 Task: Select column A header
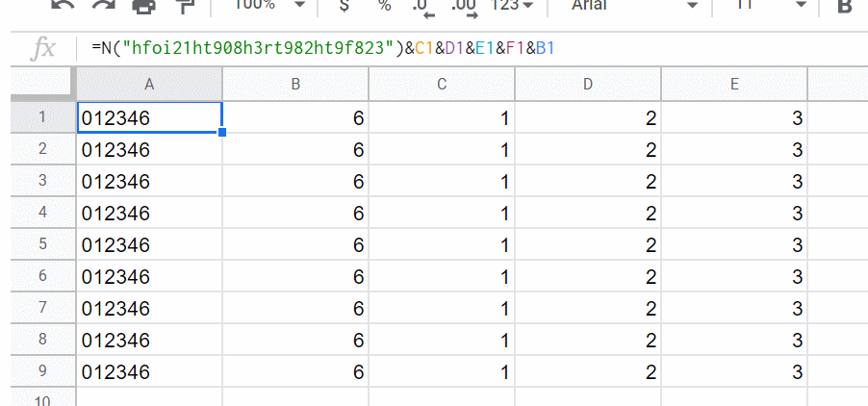tap(149, 84)
